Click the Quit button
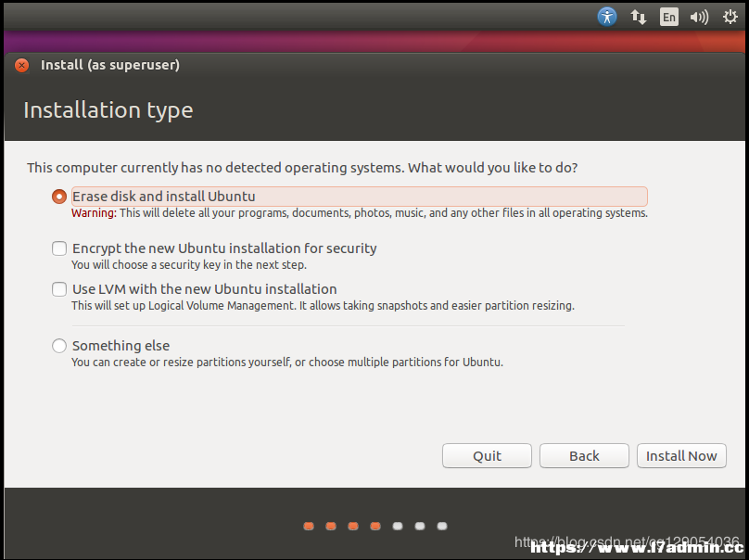The width and height of the screenshot is (749, 560). pyautogui.click(x=487, y=456)
